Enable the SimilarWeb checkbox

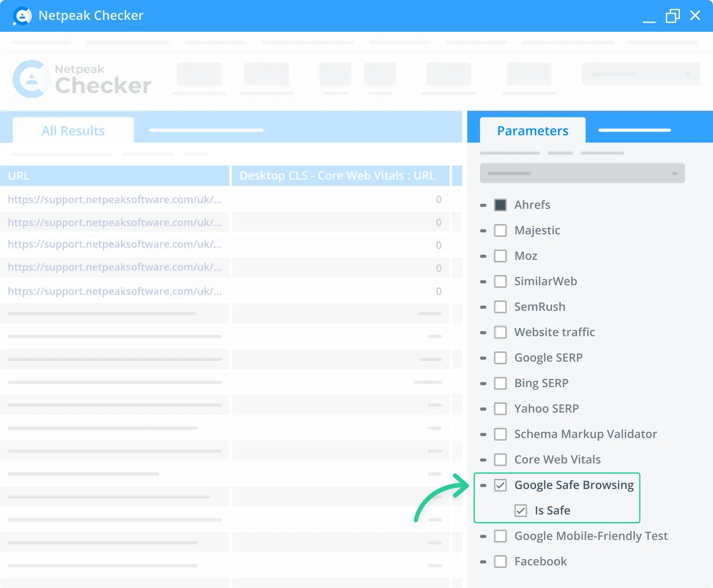[x=500, y=282]
